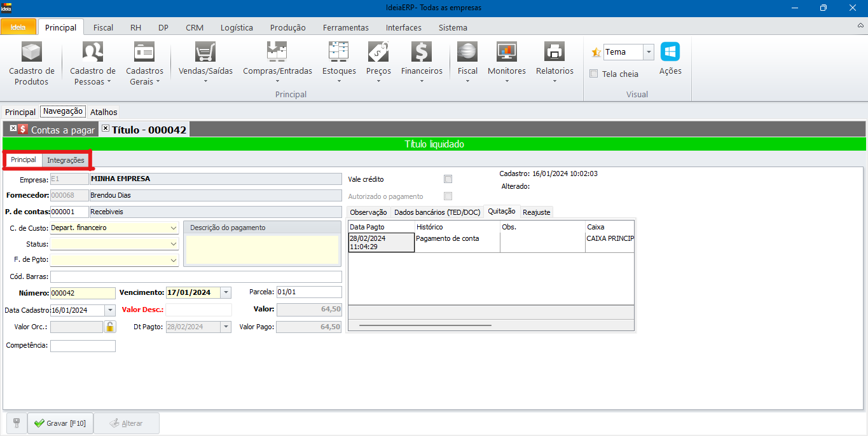
Task: Click the Ações Windows icon
Action: [x=670, y=52]
